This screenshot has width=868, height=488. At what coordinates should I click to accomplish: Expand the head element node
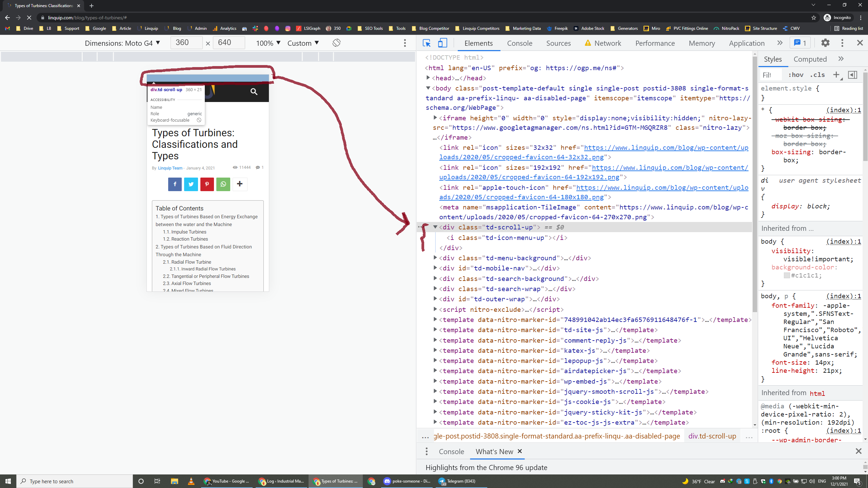(428, 78)
